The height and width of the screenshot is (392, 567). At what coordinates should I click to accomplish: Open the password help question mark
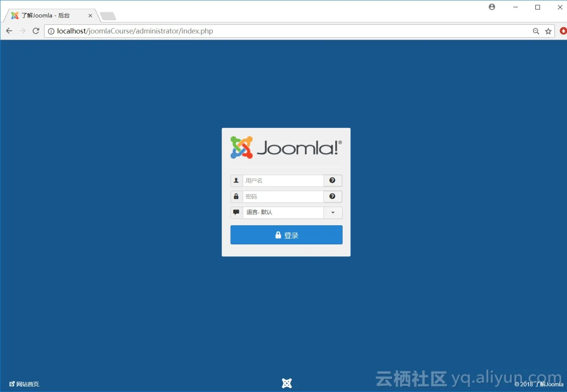(333, 197)
